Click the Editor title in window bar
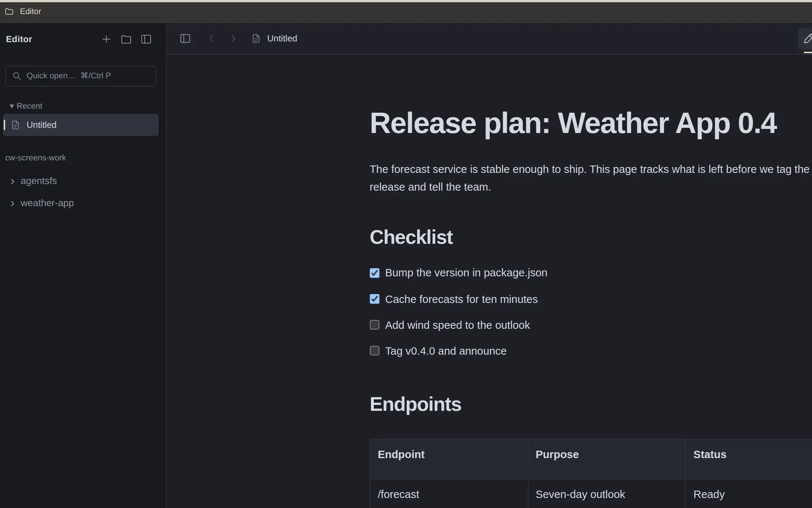 pos(30,11)
